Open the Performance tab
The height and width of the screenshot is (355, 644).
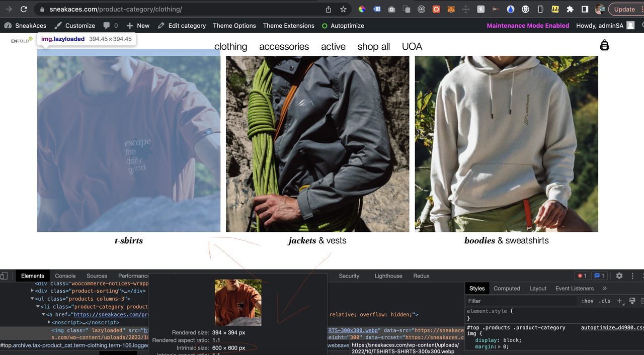tap(133, 276)
